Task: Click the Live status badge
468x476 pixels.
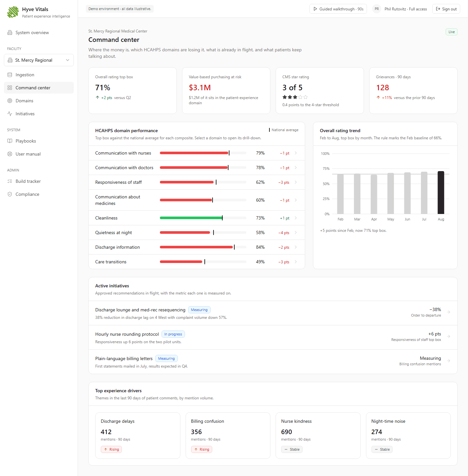Action: [451, 32]
